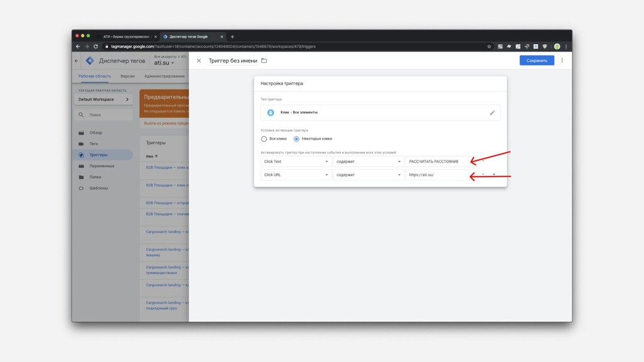Switch to the 'Версии' tab
This screenshot has height=362, width=644.
pyautogui.click(x=127, y=76)
